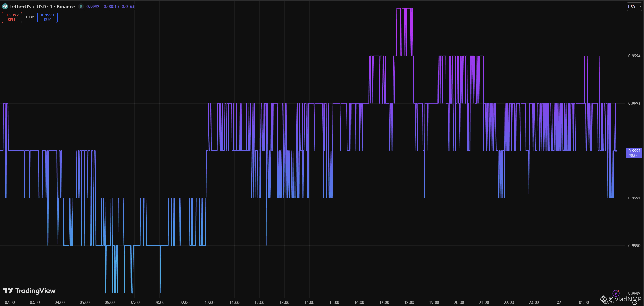Click the green market status dot
The height and width of the screenshot is (306, 644).
click(81, 7)
